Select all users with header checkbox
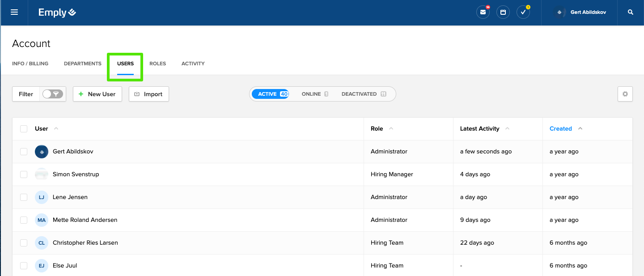Screen dimensions: 644x276 [24, 129]
